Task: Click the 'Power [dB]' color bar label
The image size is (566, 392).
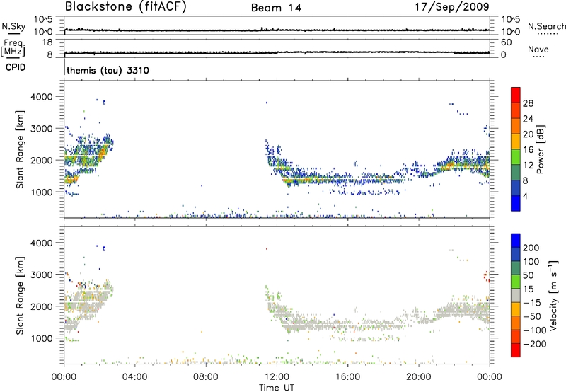Action: point(541,149)
